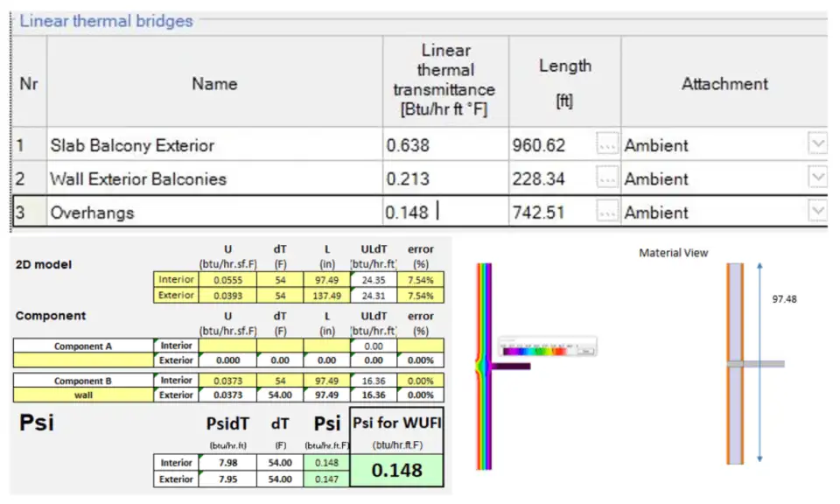The image size is (840, 504).
Task: Open Attachment dropdown for Wall Exterior Balconies
Action: [x=817, y=178]
